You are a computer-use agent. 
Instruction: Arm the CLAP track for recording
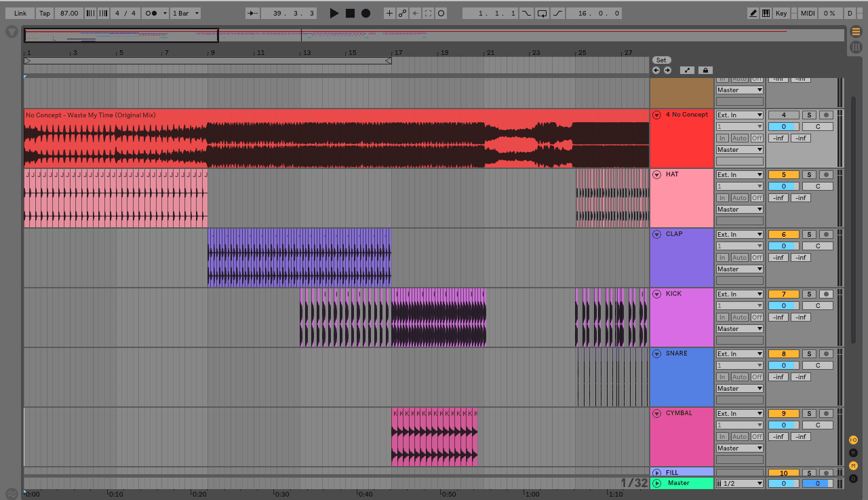tap(826, 234)
